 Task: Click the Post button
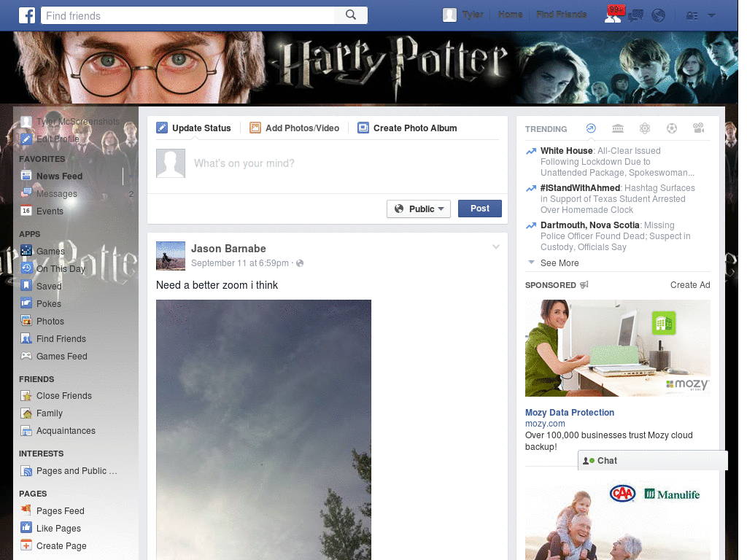(x=479, y=209)
